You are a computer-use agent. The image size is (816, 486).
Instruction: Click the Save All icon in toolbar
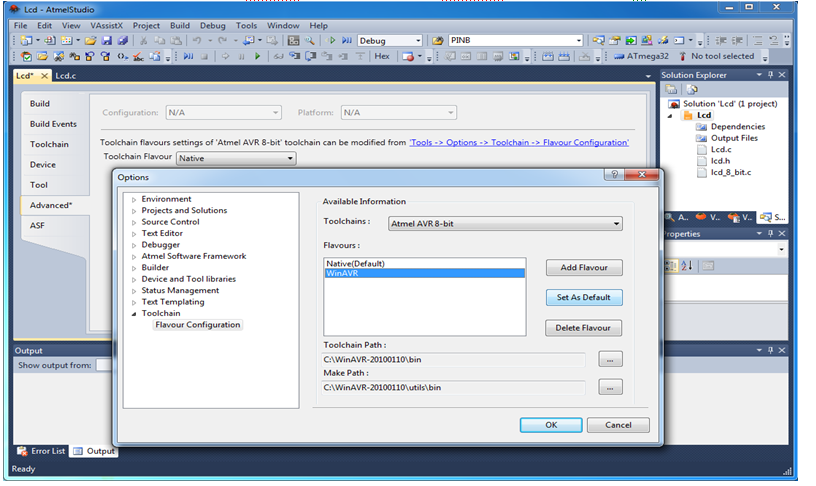tap(123, 40)
